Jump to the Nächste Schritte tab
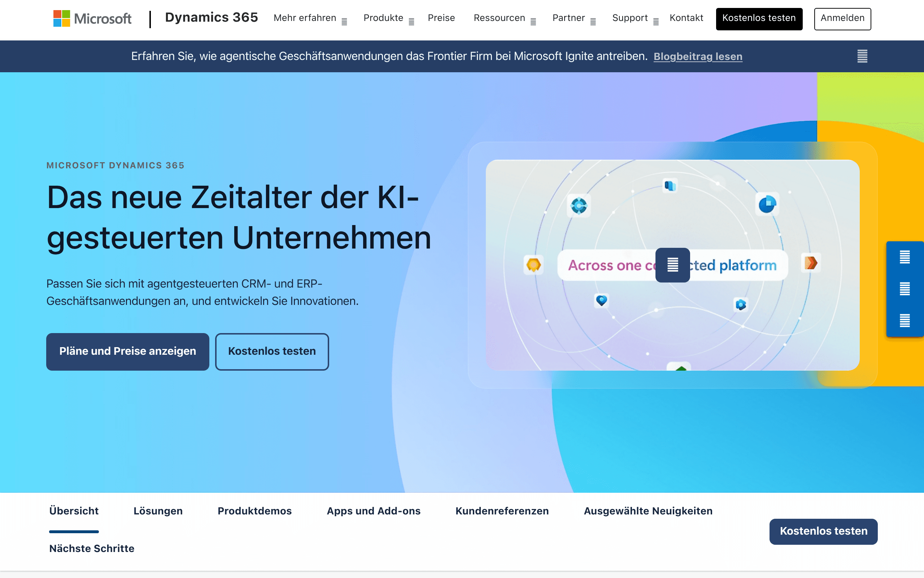The width and height of the screenshot is (924, 578). [x=92, y=549]
